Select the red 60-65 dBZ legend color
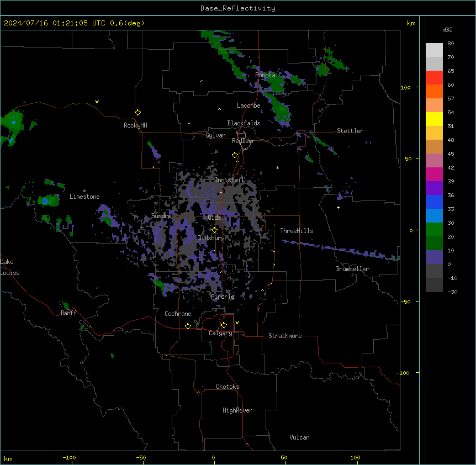Image resolution: width=476 pixels, height=465 pixels. coord(434,78)
